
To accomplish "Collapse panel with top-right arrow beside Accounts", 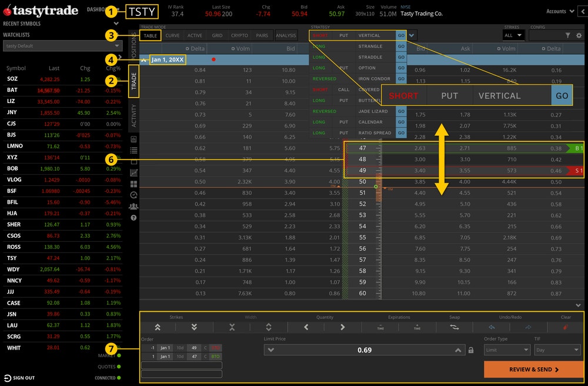I will (583, 11).
